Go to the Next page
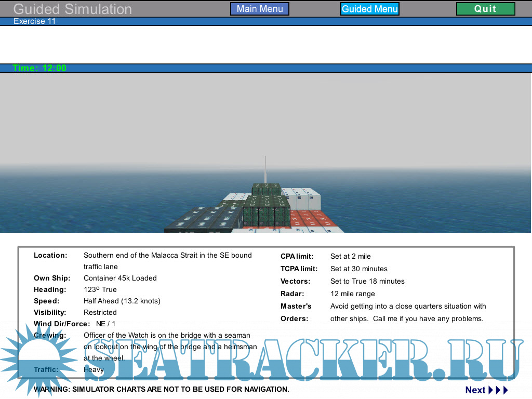The image size is (532, 399). (x=475, y=390)
